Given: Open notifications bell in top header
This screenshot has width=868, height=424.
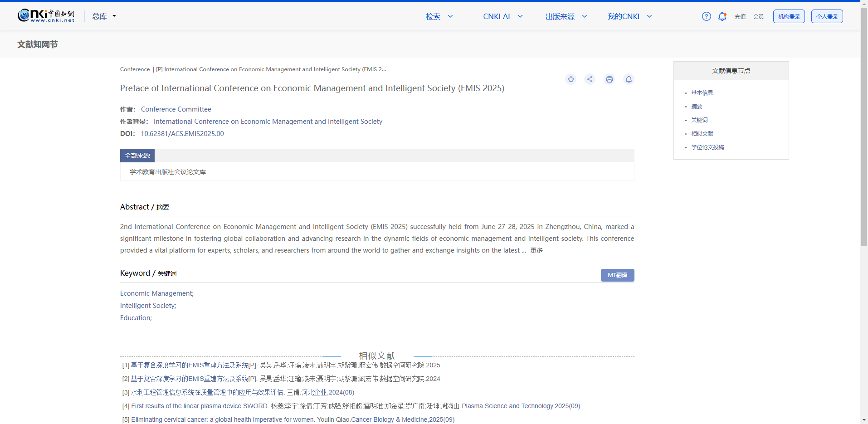Looking at the screenshot, I should click(722, 16).
